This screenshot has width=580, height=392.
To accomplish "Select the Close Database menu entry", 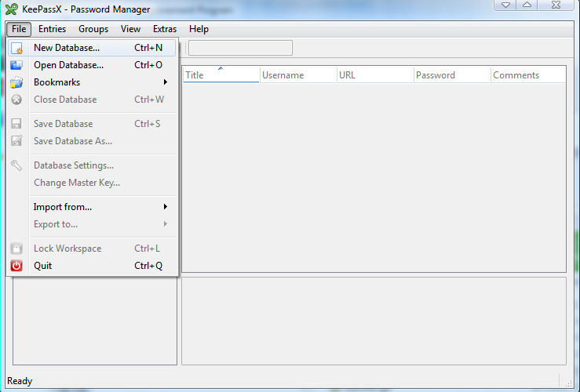I will pos(92,100).
